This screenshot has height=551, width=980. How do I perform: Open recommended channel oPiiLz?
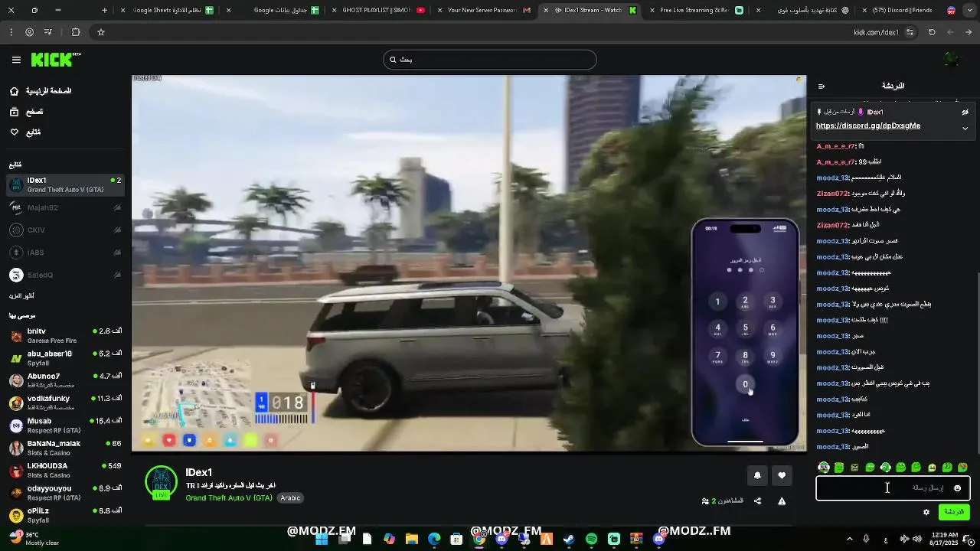[65, 514]
